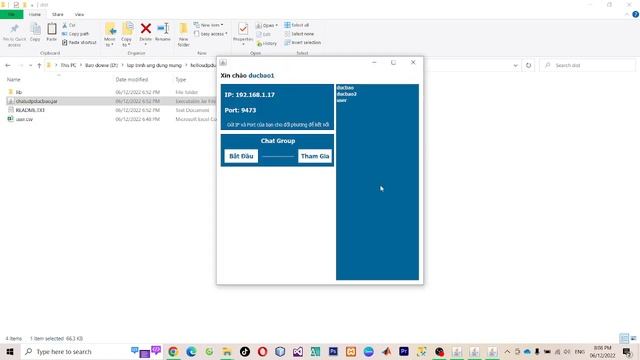Expand the address bar history dropdown
Image resolution: width=640 pixels, height=360 pixels.
(x=516, y=65)
